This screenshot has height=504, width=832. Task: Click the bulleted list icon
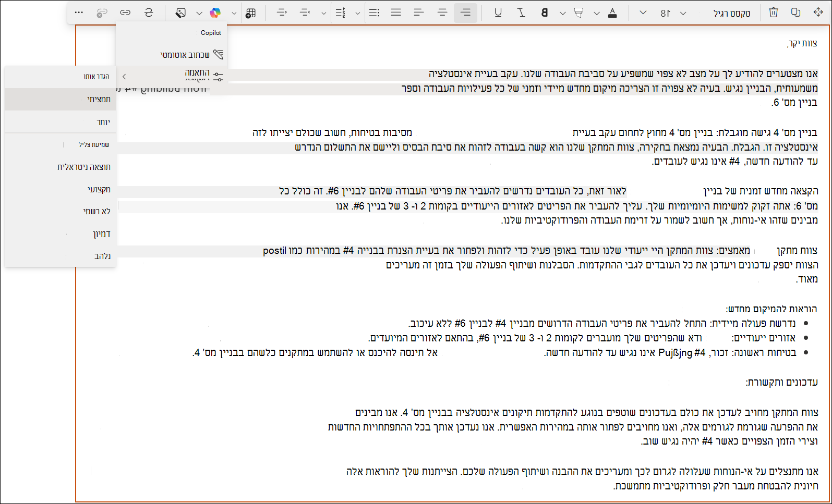point(374,13)
